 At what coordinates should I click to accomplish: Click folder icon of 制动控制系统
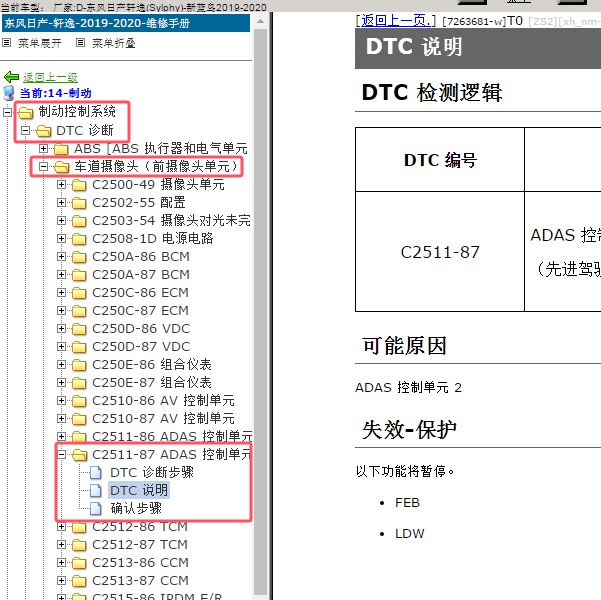(26, 112)
